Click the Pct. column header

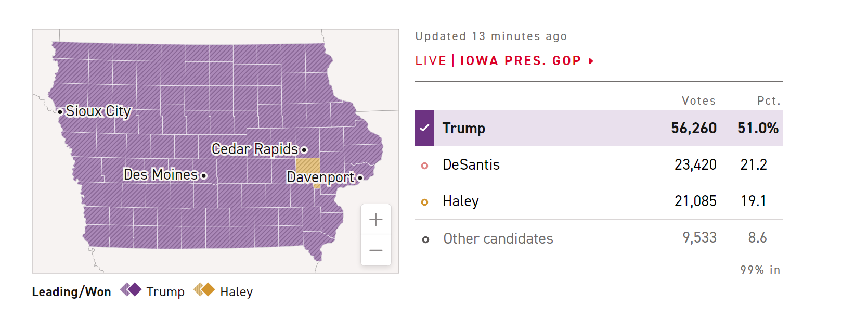tap(769, 101)
